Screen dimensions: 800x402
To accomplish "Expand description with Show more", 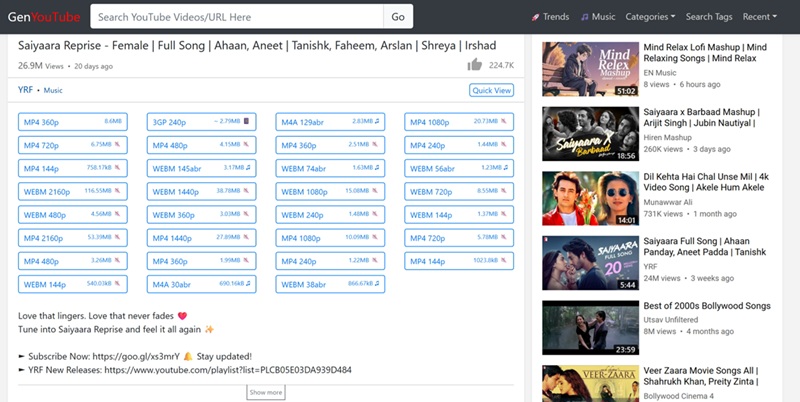I will coord(265,392).
